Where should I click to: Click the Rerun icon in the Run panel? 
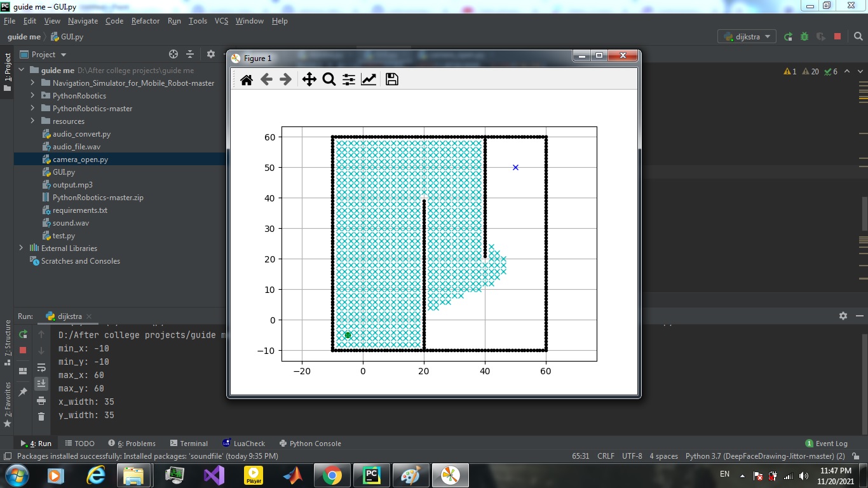(x=23, y=334)
